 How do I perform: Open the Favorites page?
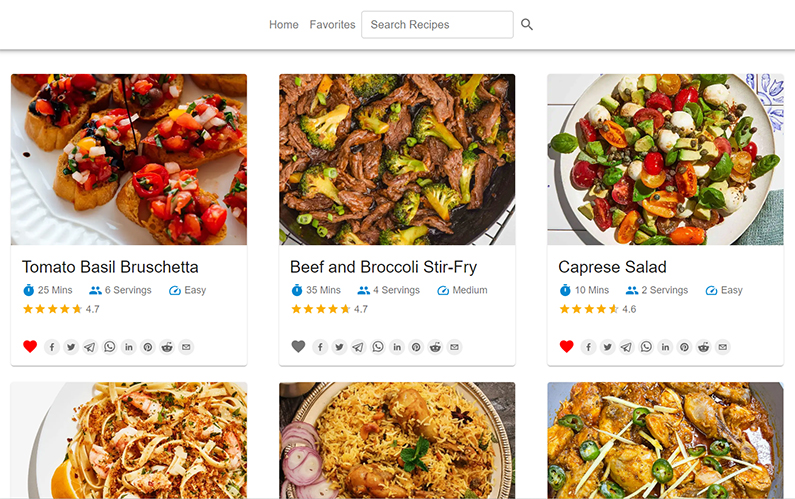click(x=332, y=25)
